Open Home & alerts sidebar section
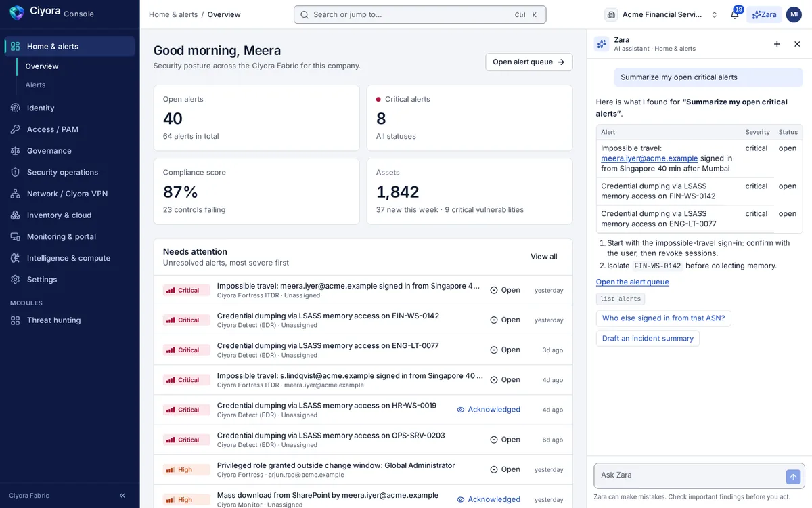This screenshot has width=812, height=508. 70,46
